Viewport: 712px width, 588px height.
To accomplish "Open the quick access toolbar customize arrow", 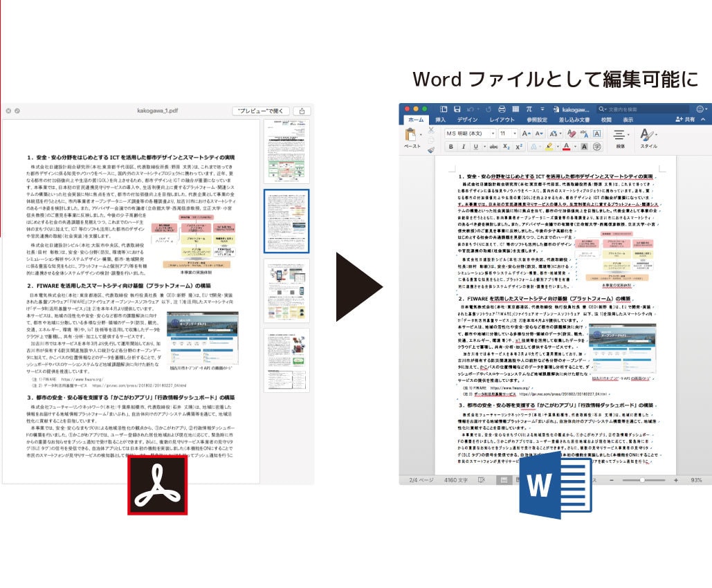I will (x=542, y=109).
